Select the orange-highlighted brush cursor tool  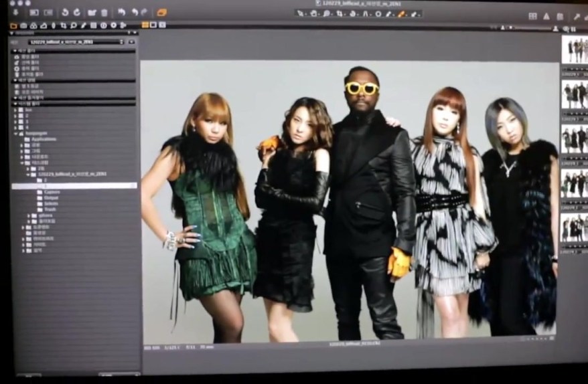[401, 13]
